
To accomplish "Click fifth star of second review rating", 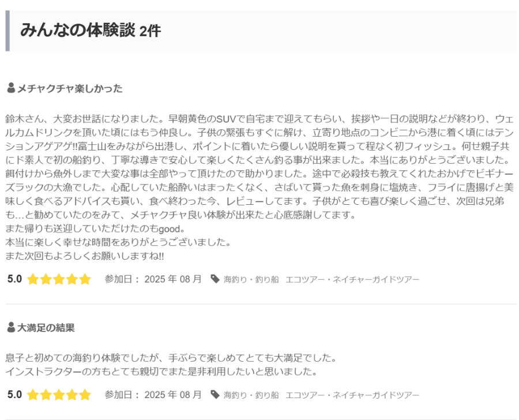I will click(x=85, y=395).
